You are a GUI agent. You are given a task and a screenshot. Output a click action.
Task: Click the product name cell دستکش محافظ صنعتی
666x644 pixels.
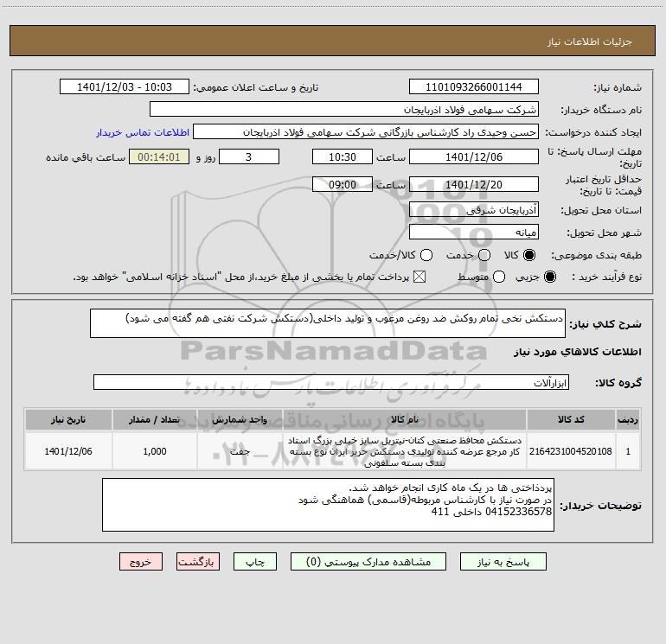(405, 451)
